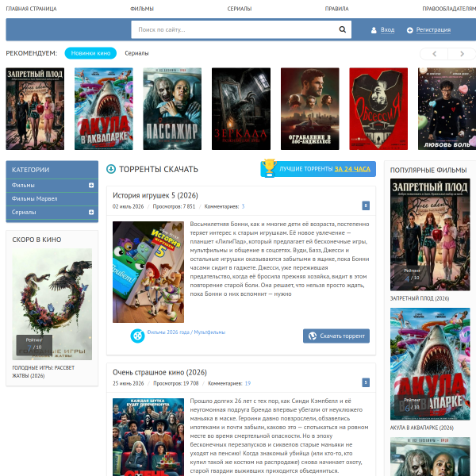476x476 pixels.
Task: Click the Просмотров: 19 708 text
Action: click(x=176, y=383)
